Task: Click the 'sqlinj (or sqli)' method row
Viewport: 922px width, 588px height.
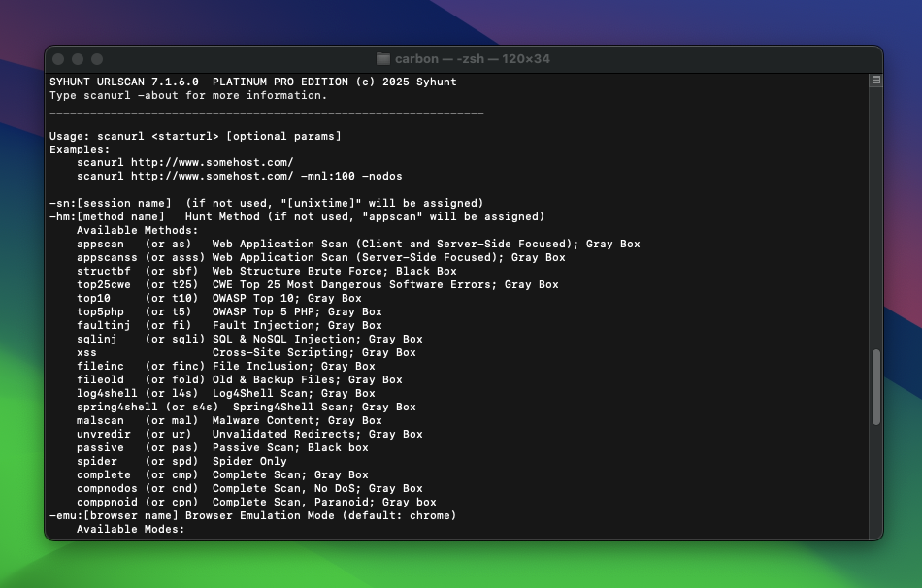Action: coord(249,339)
